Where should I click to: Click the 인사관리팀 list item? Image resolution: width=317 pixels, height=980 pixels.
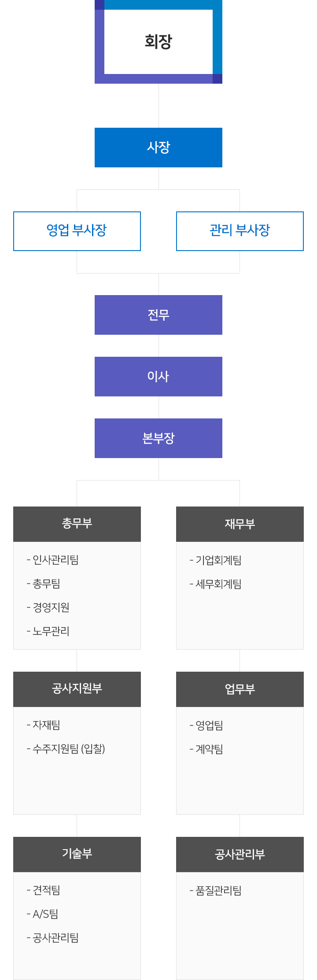[55, 560]
